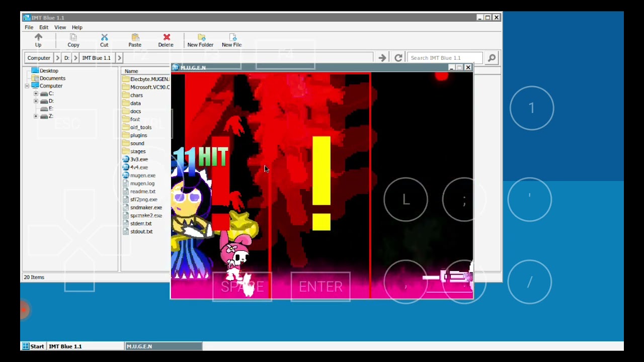Open the plugins folder
This screenshot has width=644, height=362.
tap(135, 135)
